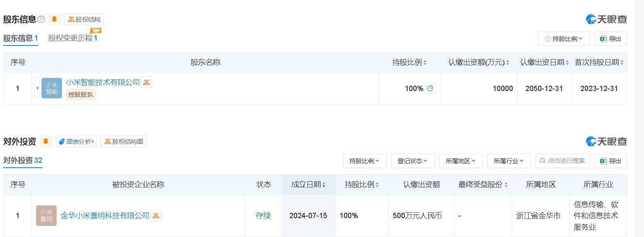The image size is (644, 237).
Task: Click the 股东名称 column header
Action: click(x=205, y=62)
